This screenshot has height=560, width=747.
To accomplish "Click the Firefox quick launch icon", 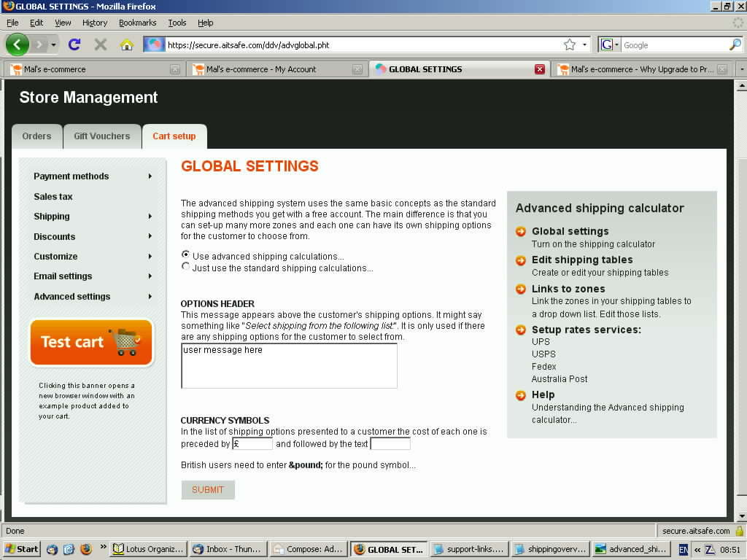I will point(86,549).
